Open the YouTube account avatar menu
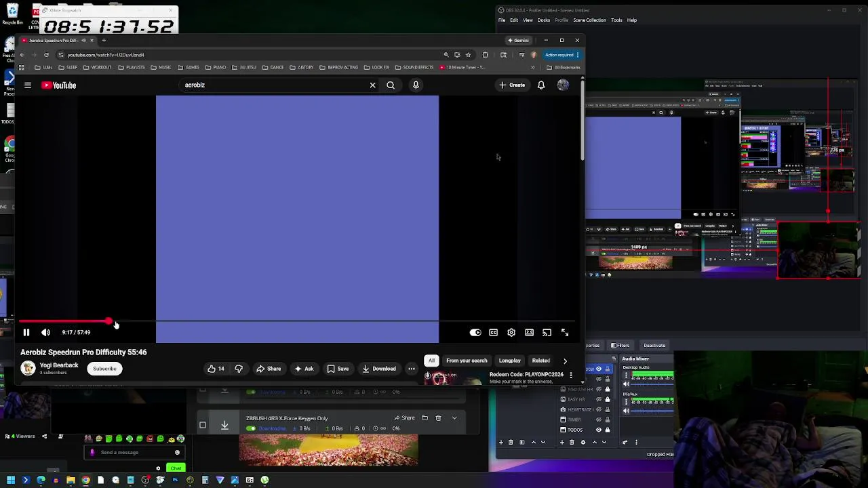The height and width of the screenshot is (488, 868). (x=563, y=85)
